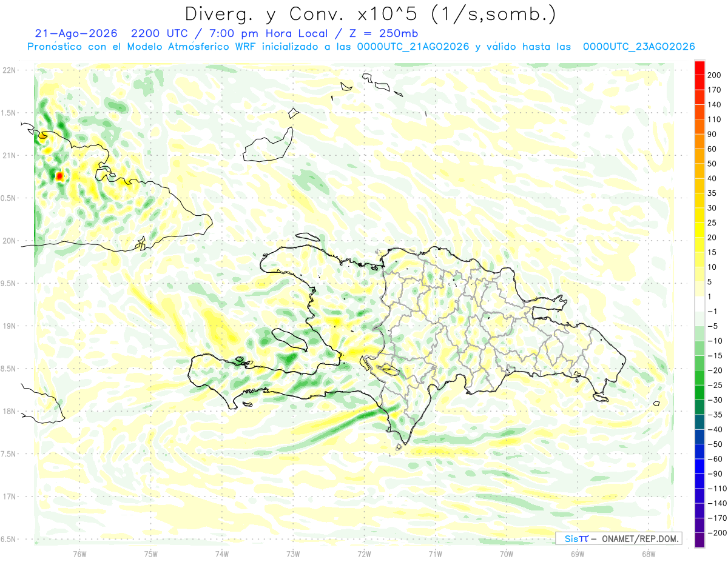Screen dimensions: 728x562
Task: Click the blue 'Sisπ' logo text
Action: (x=576, y=538)
